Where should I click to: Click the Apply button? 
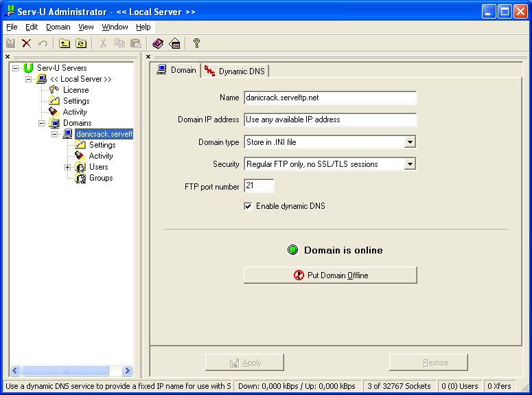(244, 363)
